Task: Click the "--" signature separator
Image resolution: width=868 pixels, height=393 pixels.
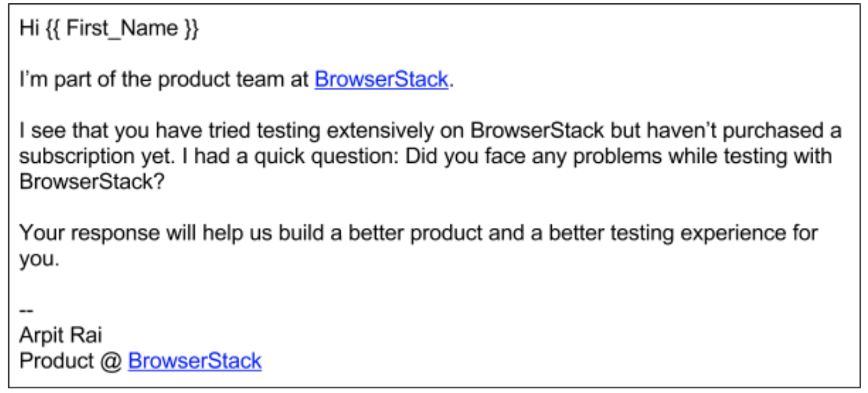Action: tap(27, 310)
